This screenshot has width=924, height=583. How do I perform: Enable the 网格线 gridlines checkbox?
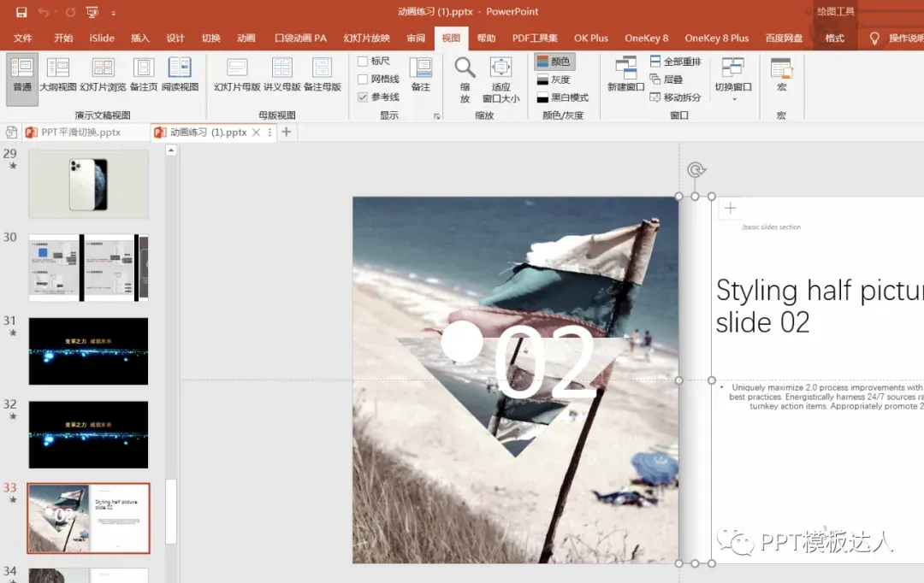(x=363, y=79)
